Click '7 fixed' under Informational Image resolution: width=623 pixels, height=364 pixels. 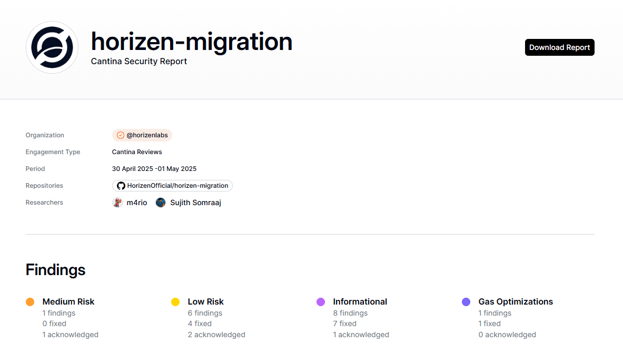click(x=345, y=324)
